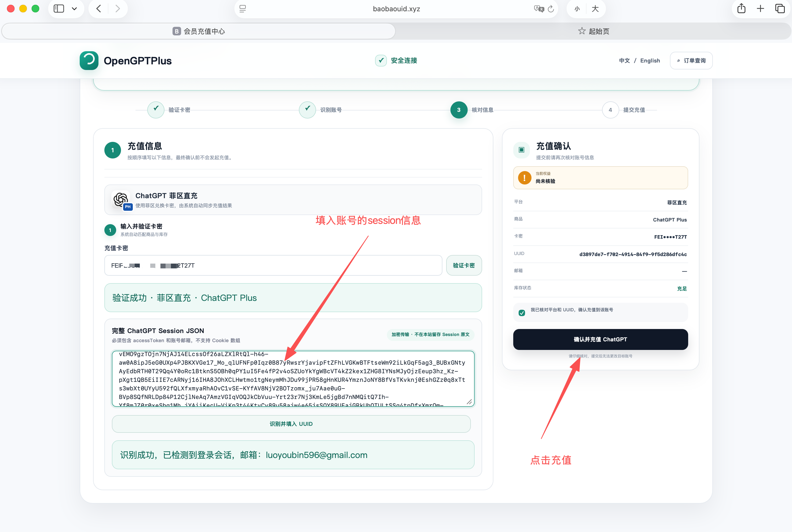
Task: Click the ChatGPT Plus product value
Action: pyautogui.click(x=670, y=220)
